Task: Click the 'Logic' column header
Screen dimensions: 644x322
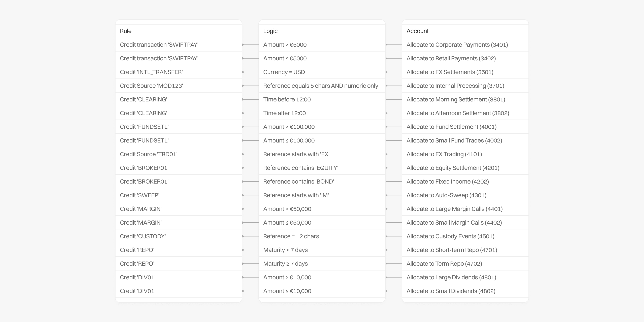Action: pos(270,31)
